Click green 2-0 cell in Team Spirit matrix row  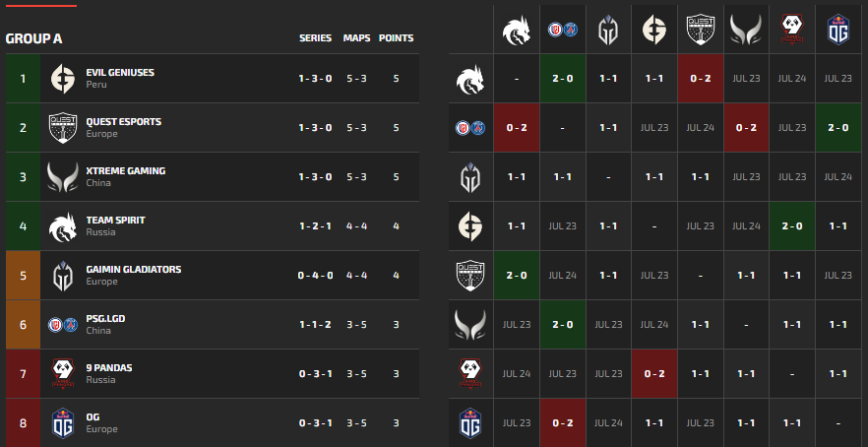click(562, 79)
